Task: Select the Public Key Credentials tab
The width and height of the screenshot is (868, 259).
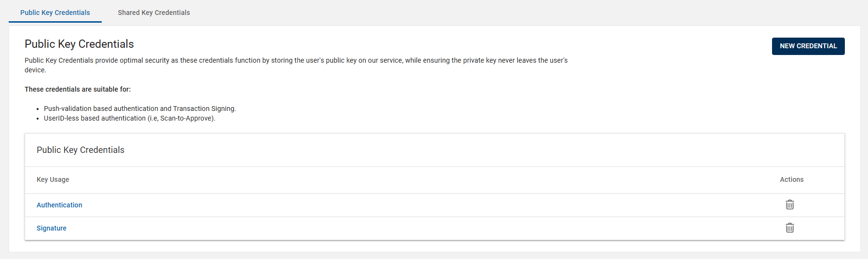Action: (x=55, y=13)
